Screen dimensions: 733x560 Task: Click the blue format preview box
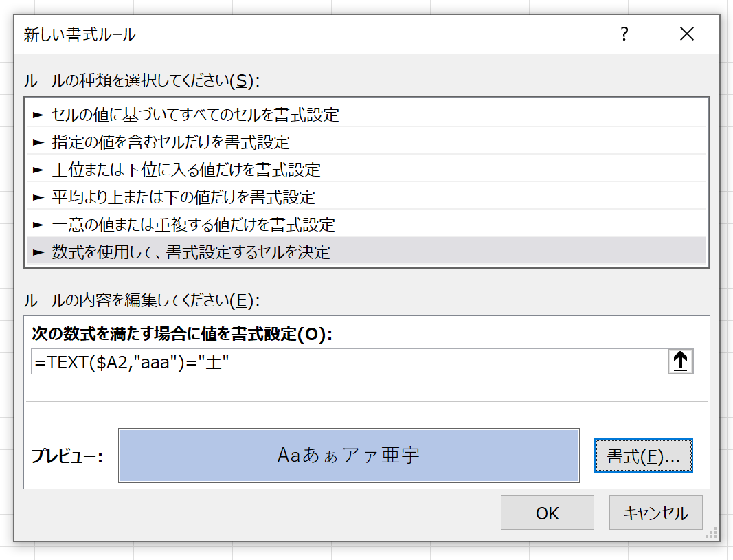(349, 456)
